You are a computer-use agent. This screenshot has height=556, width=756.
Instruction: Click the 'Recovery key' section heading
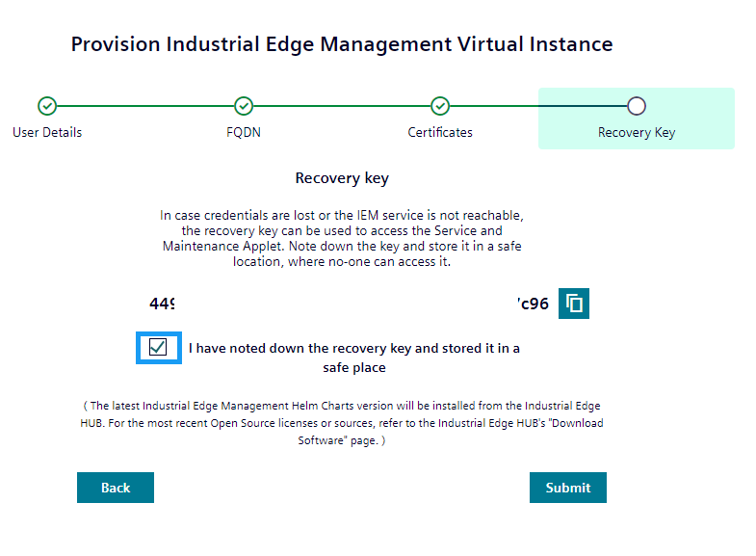coord(342,178)
